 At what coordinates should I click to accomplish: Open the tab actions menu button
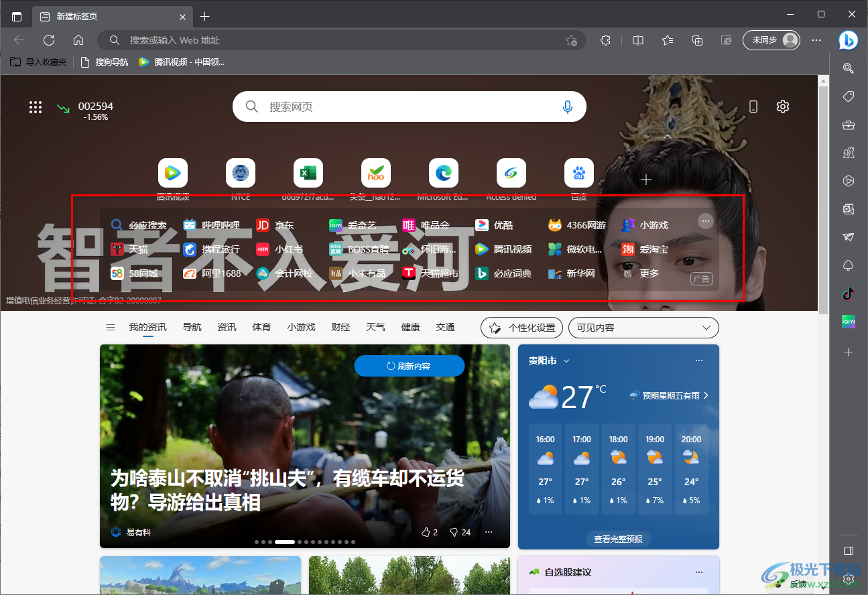click(17, 17)
